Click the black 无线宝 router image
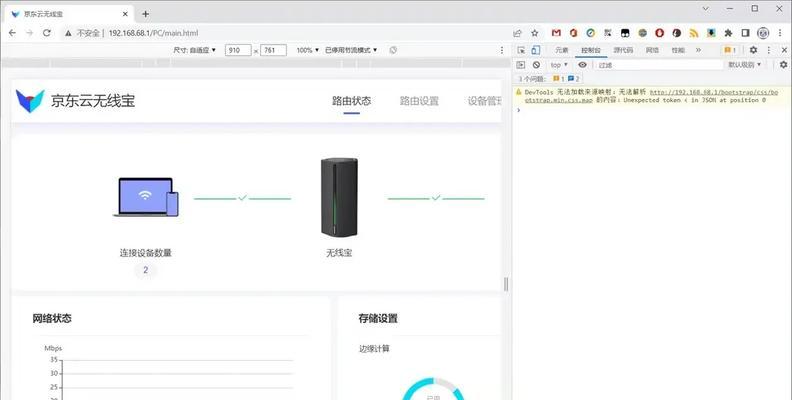The width and height of the screenshot is (792, 400). point(339,197)
